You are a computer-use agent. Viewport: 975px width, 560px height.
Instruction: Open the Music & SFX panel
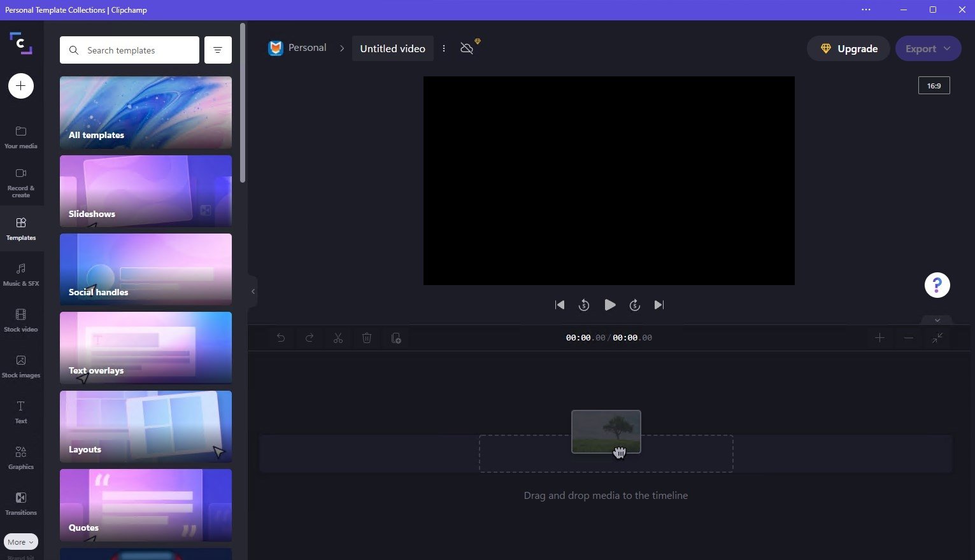click(x=21, y=274)
